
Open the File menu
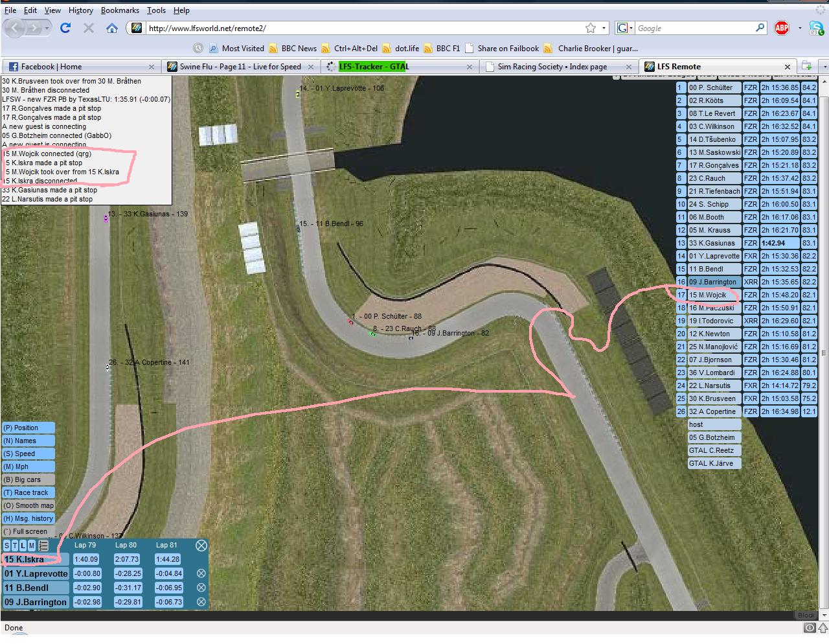point(10,10)
